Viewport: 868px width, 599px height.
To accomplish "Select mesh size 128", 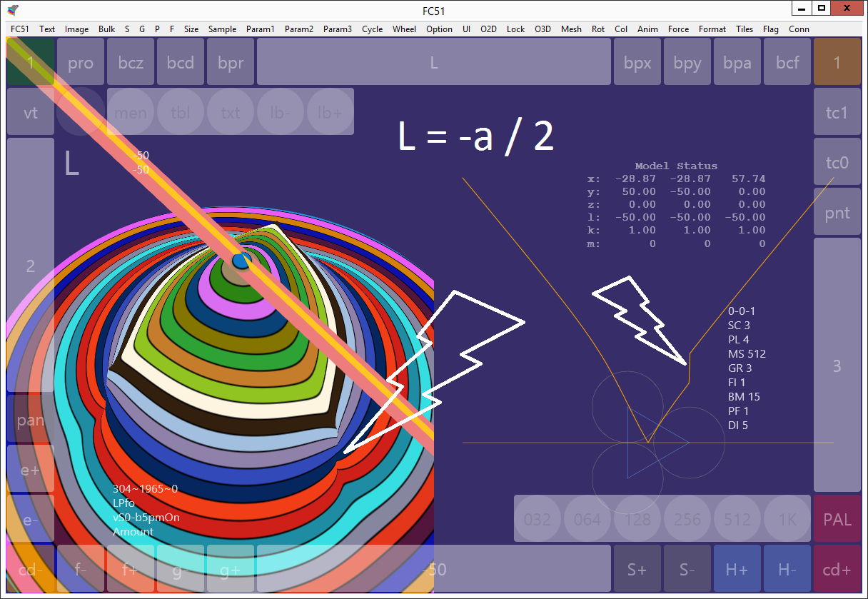I will point(637,519).
